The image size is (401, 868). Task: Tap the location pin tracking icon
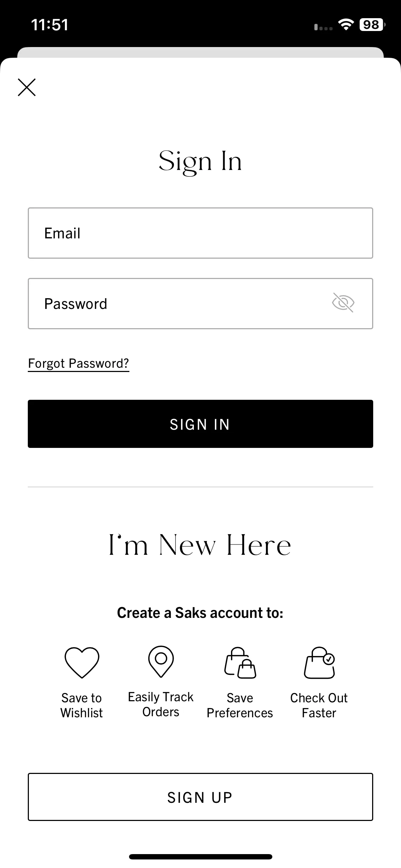tap(161, 661)
